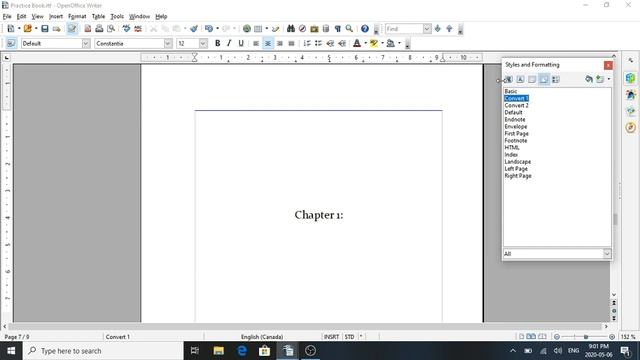Create a new document with the New icon
Image resolution: width=640 pixels, height=360 pixels.
point(11,29)
